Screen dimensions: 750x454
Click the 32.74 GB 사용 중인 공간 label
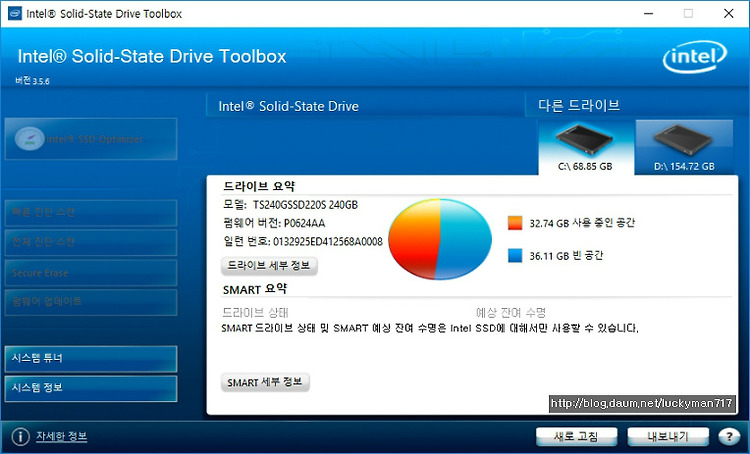pyautogui.click(x=582, y=223)
